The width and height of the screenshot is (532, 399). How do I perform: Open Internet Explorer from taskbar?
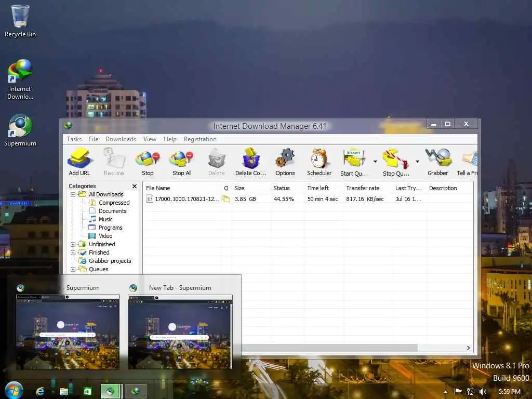[40, 391]
